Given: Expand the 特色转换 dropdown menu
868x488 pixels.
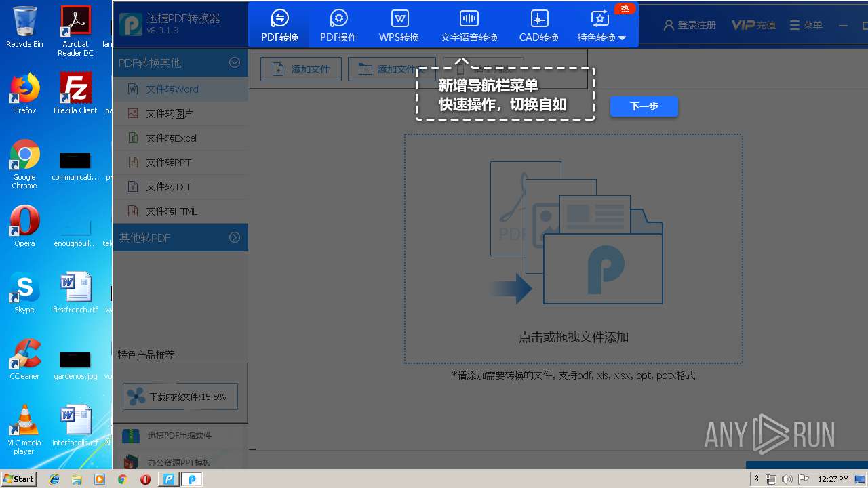Looking at the screenshot, I should [601, 25].
